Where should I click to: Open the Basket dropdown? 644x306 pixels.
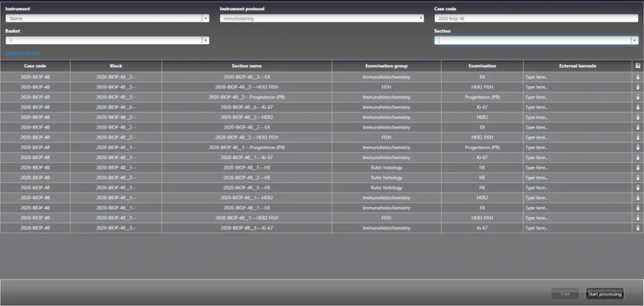click(x=206, y=41)
